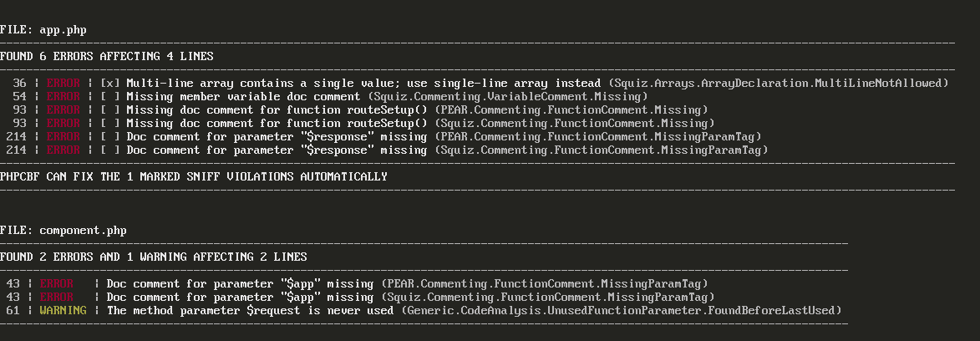Viewport: 980px width, 341px height.
Task: Click the red ERROR label on line 36
Action: coord(63,84)
